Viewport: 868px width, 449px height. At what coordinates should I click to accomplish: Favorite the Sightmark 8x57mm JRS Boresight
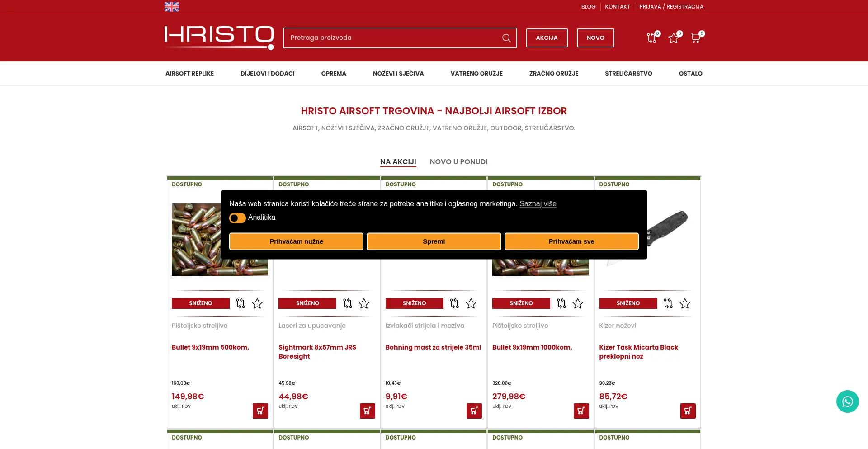tap(364, 303)
